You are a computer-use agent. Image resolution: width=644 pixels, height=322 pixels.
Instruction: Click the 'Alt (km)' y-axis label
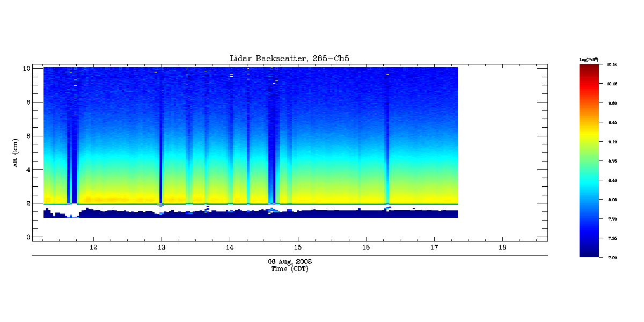pyautogui.click(x=16, y=152)
